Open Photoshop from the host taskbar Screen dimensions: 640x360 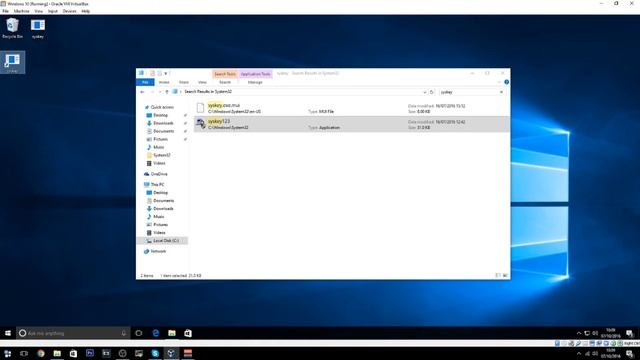pos(90,353)
